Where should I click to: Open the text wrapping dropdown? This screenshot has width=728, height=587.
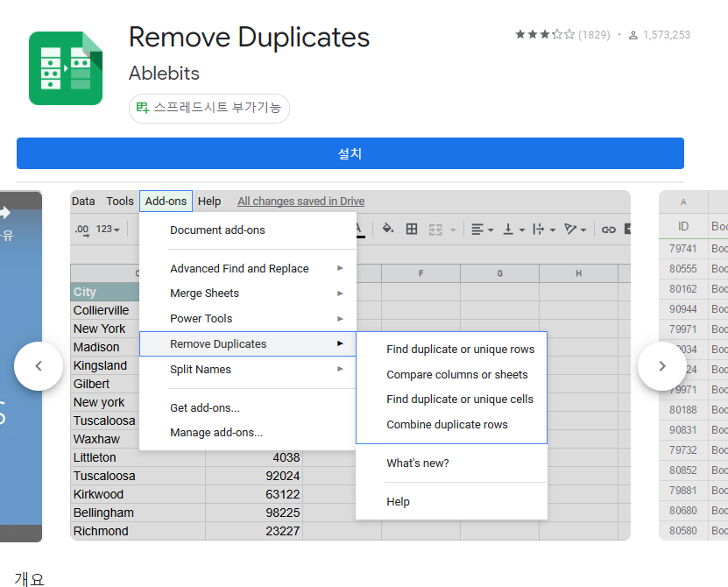[x=544, y=230]
